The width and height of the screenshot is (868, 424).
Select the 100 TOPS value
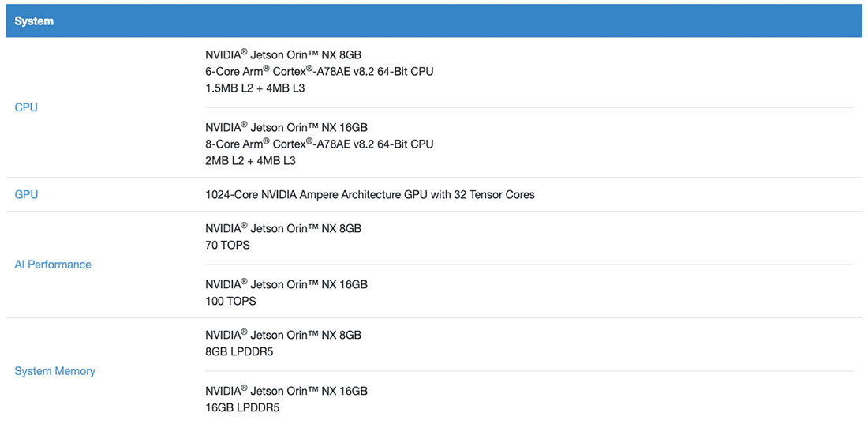[230, 301]
